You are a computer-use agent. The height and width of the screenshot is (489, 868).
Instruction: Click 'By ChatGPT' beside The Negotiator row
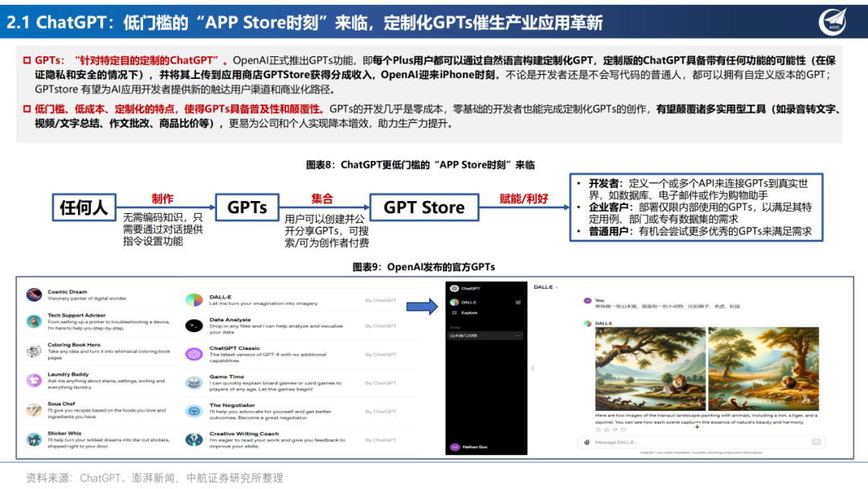point(381,412)
